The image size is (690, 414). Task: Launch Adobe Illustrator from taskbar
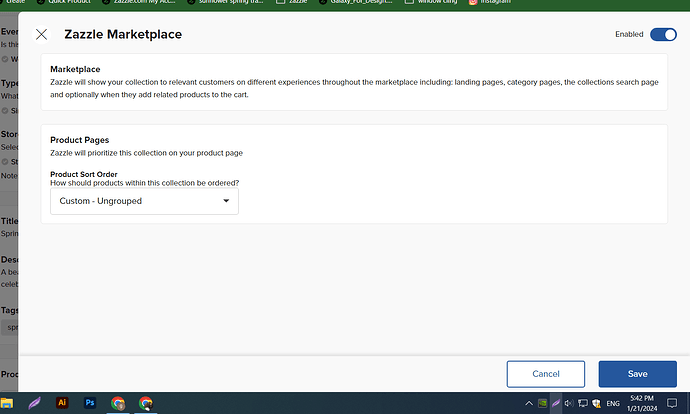[62, 403]
